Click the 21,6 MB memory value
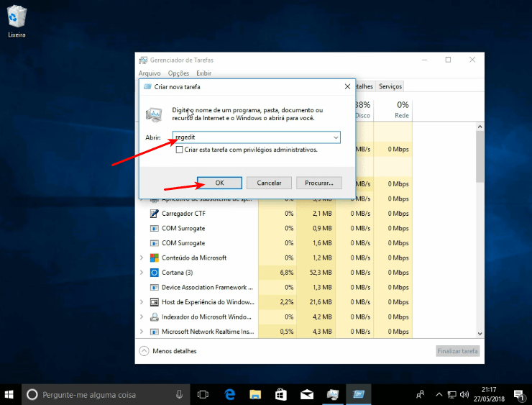532x405 pixels. [x=321, y=302]
